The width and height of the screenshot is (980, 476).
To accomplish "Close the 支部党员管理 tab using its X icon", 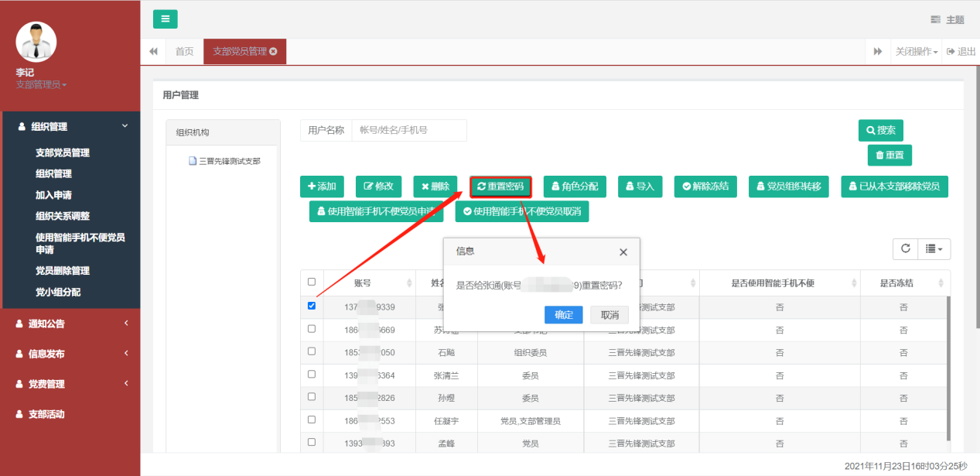I will tap(273, 52).
